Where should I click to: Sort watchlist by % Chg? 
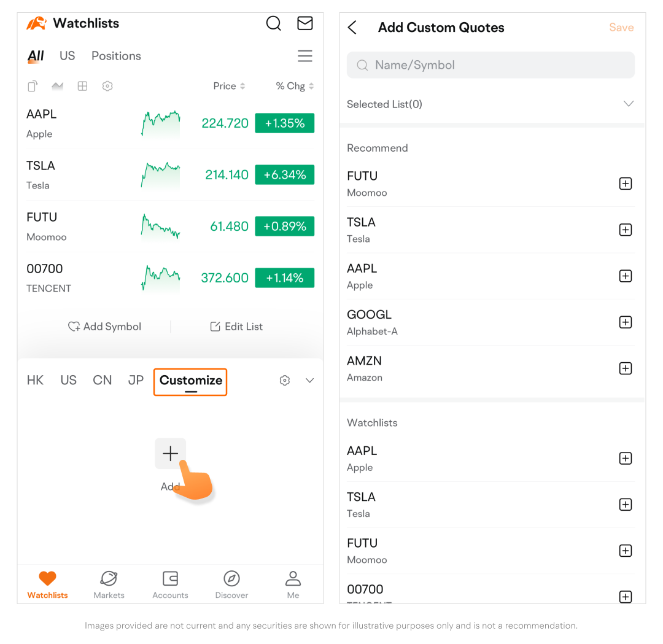295,87
